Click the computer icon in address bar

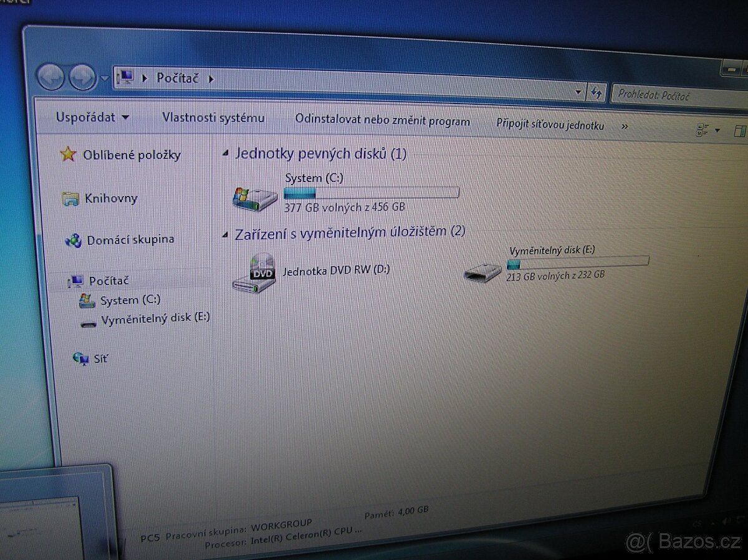click(x=127, y=78)
